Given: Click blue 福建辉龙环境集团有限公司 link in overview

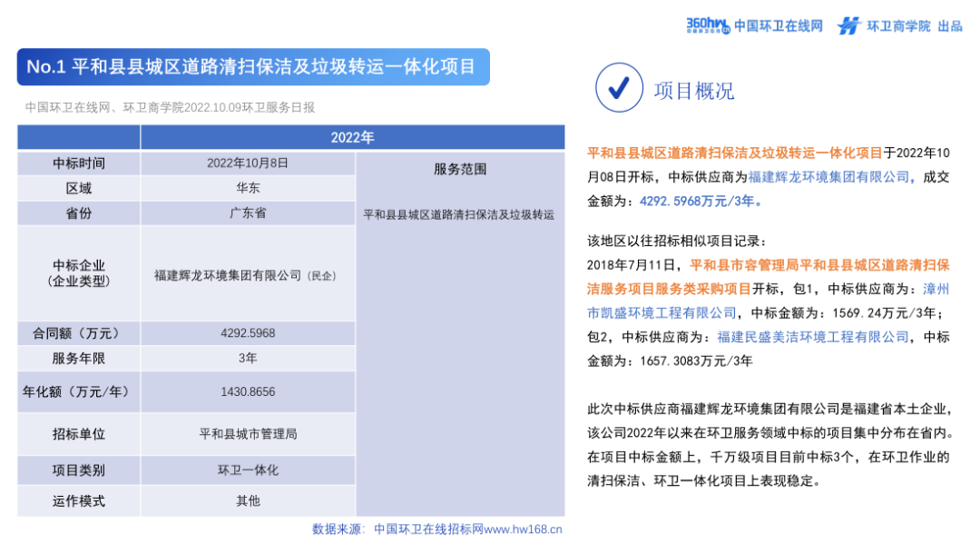Looking at the screenshot, I should pos(828,177).
